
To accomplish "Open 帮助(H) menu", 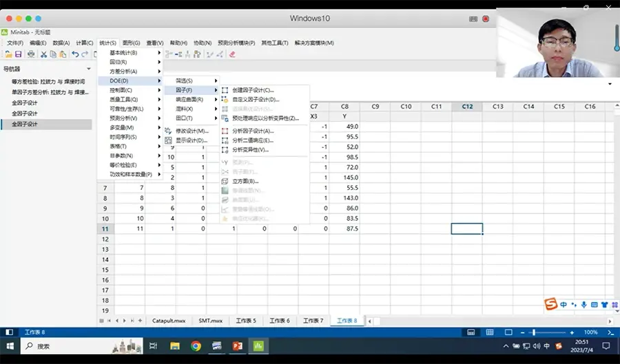I will point(178,43).
